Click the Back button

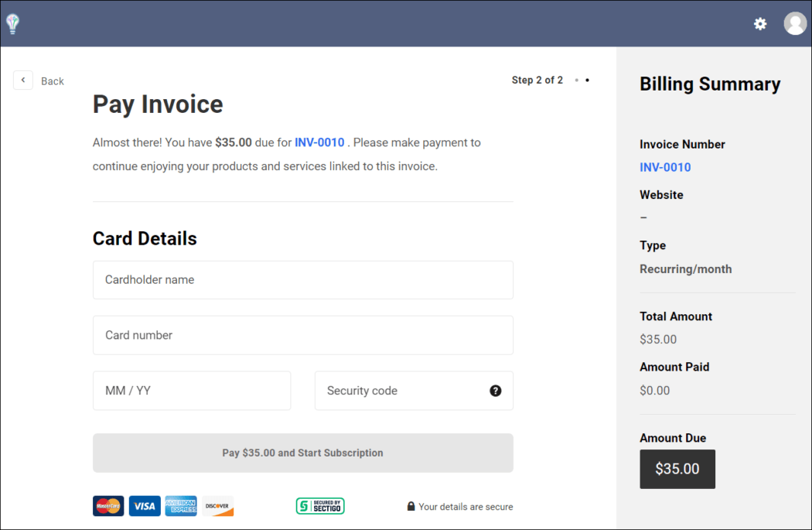click(23, 80)
